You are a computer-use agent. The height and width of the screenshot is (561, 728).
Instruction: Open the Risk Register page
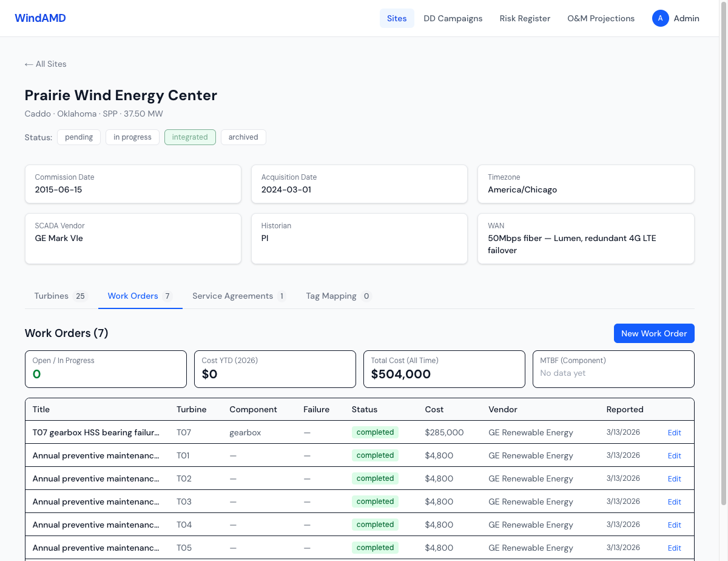point(525,18)
